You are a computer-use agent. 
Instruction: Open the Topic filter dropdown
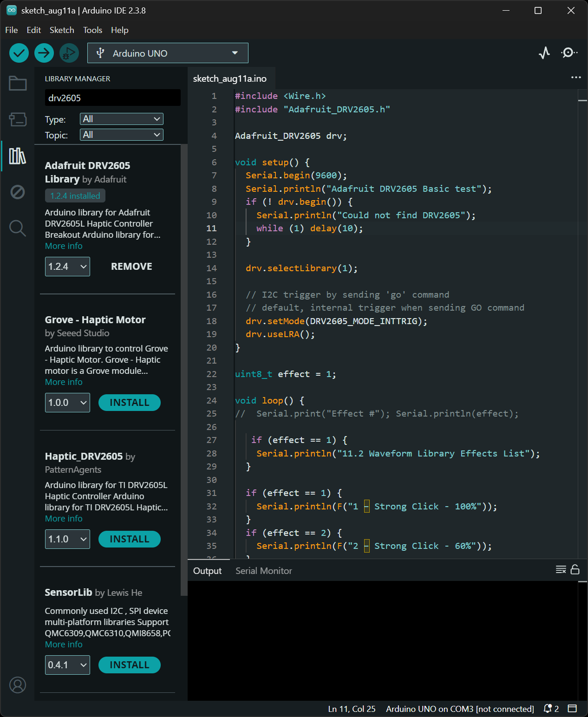[122, 135]
